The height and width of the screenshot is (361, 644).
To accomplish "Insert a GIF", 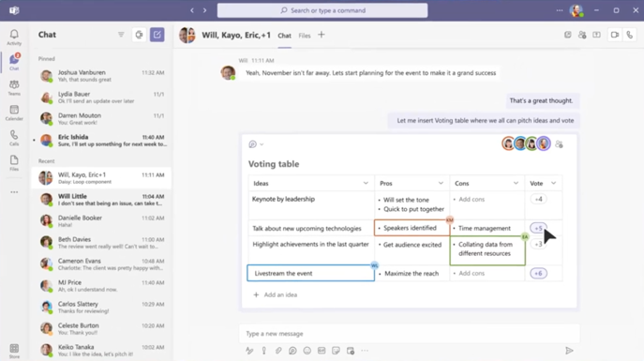I will pos(322,351).
